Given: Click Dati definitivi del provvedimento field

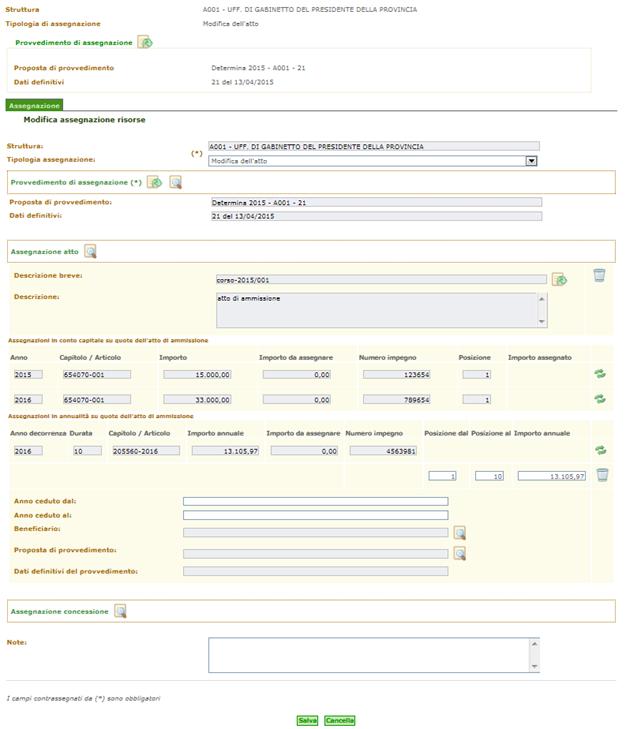Looking at the screenshot, I should [316, 571].
